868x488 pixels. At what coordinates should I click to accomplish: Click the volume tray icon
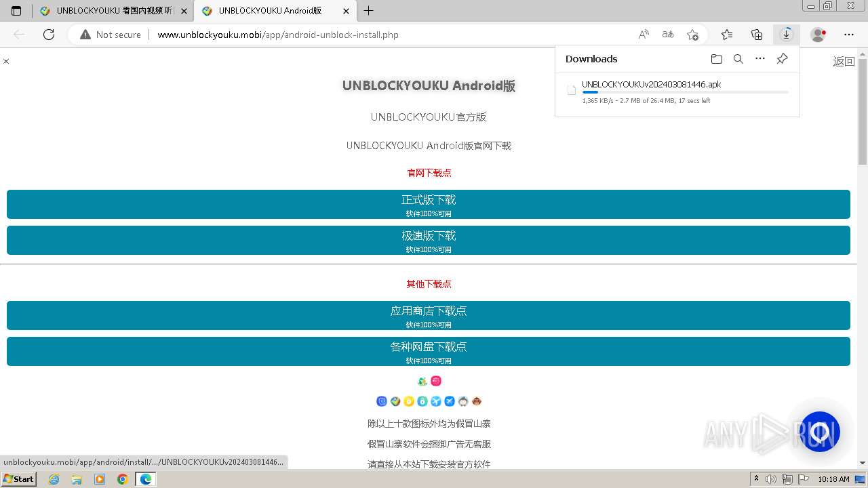point(772,479)
